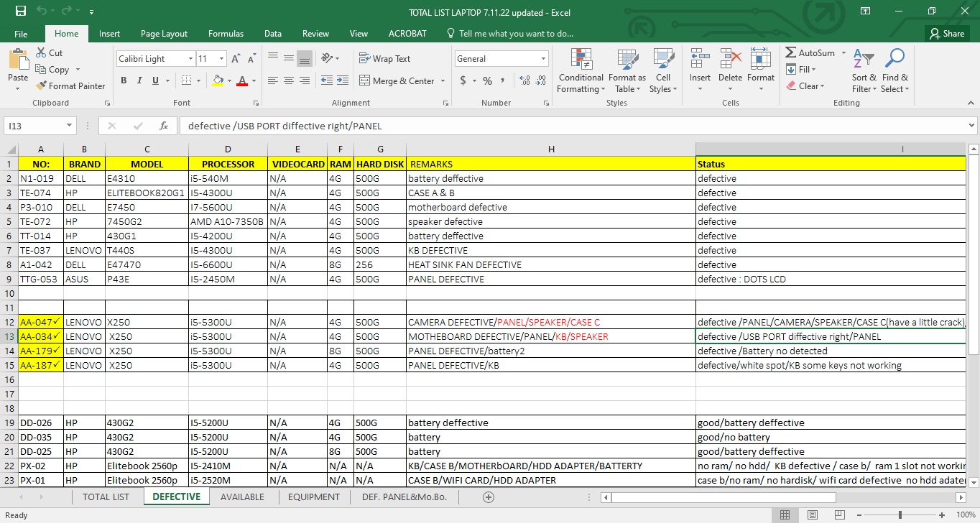980x526 pixels.
Task: Toggle Bottom Align vertical alignment
Action: 305,59
